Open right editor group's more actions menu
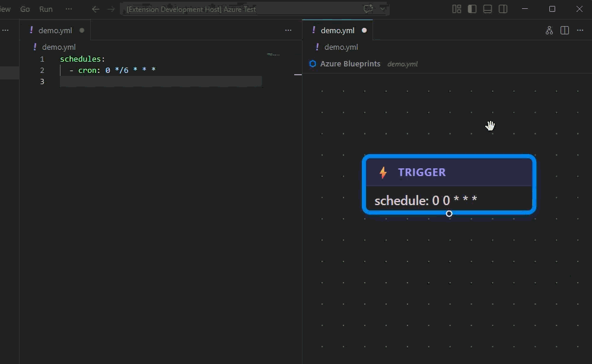 pos(580,30)
